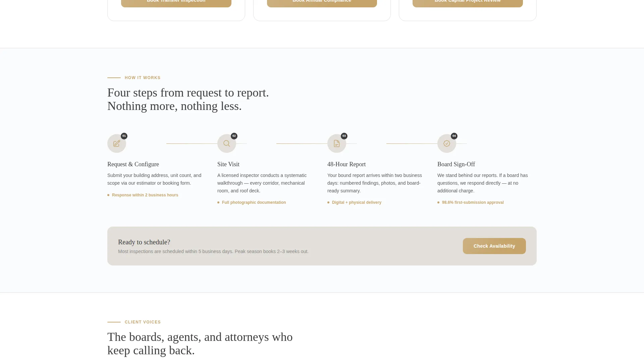
Task: Click the CLIENT VOICES section label
Action: click(143, 322)
